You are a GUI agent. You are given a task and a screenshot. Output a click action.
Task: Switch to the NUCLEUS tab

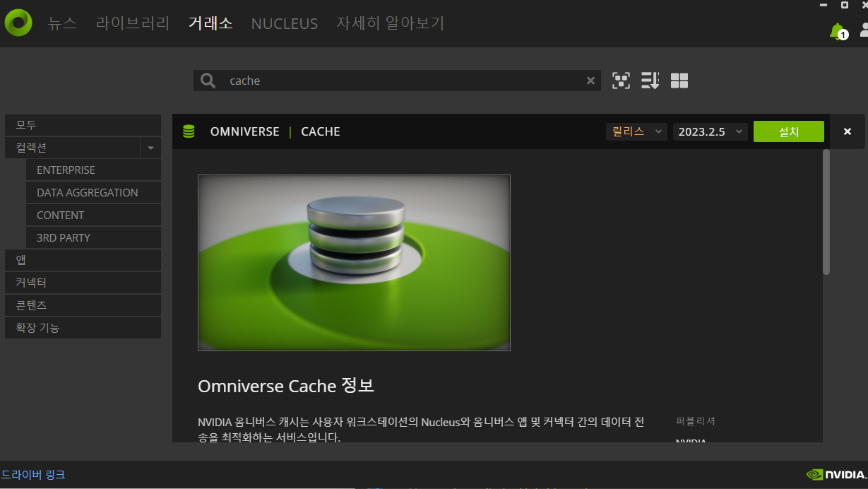tap(285, 23)
